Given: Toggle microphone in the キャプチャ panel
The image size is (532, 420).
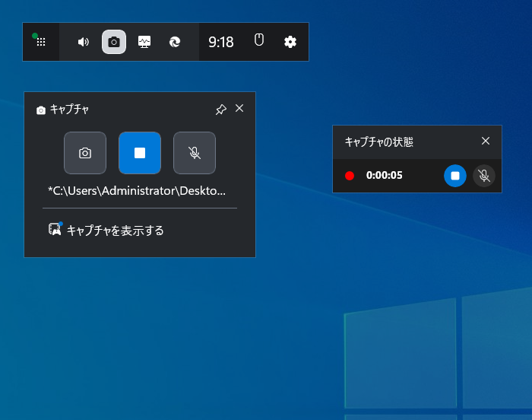Looking at the screenshot, I should pyautogui.click(x=195, y=153).
